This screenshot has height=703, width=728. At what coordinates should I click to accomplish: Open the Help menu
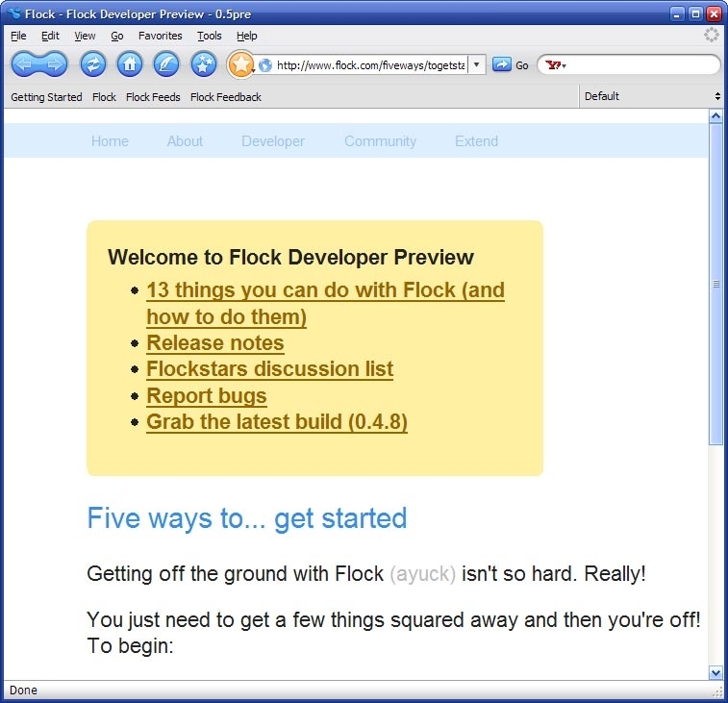click(x=246, y=36)
